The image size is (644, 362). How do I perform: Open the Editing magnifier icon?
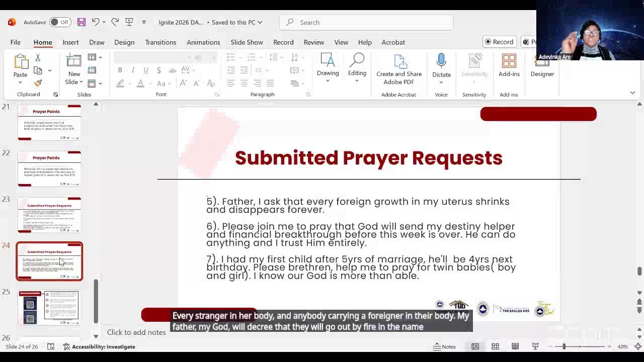coord(357,61)
